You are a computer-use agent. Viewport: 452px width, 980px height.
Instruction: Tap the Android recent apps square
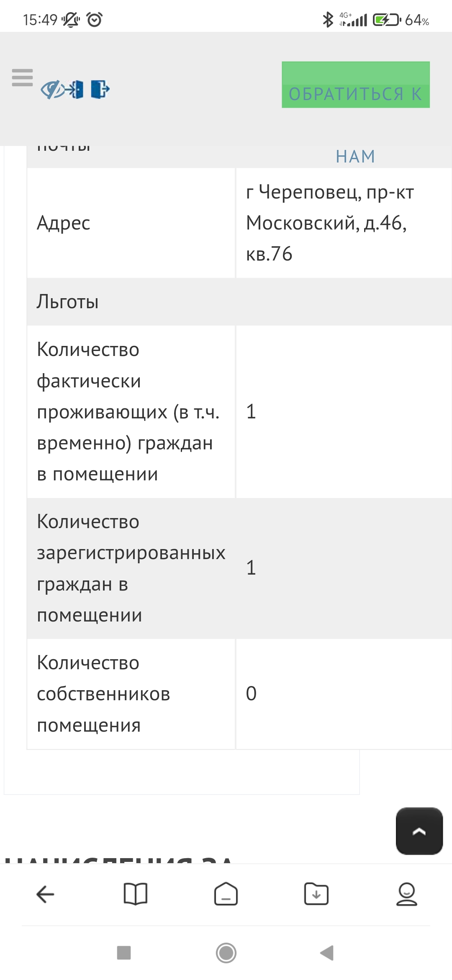124,953
